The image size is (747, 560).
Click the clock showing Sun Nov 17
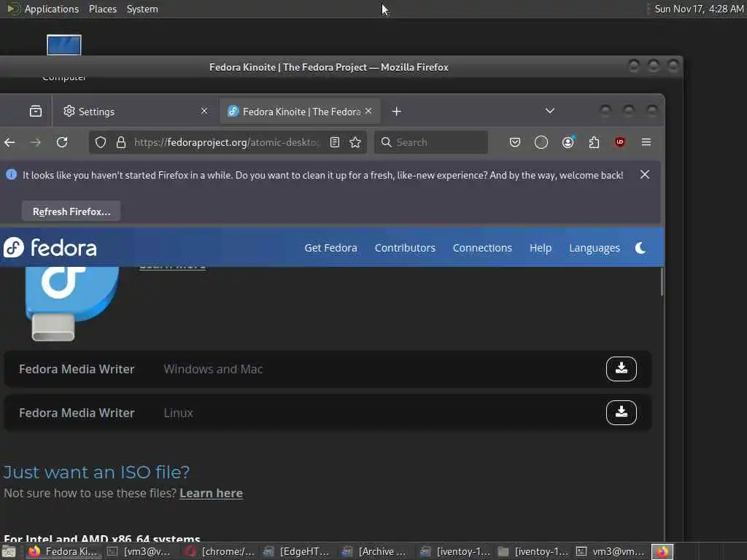[x=699, y=9]
